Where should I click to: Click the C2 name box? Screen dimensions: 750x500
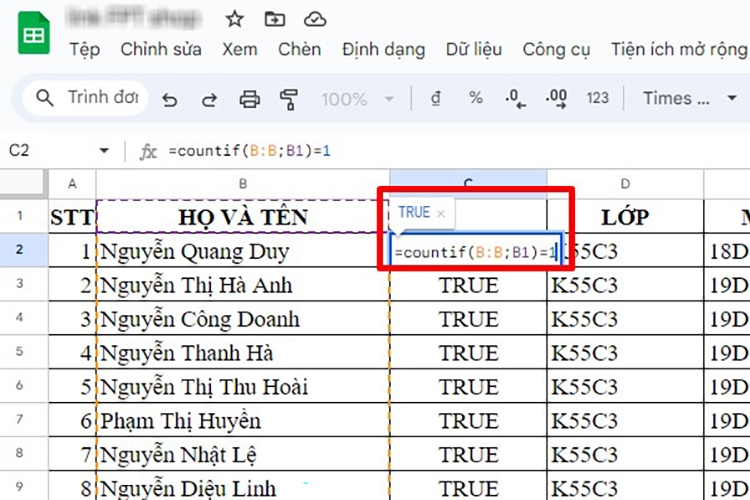50,151
